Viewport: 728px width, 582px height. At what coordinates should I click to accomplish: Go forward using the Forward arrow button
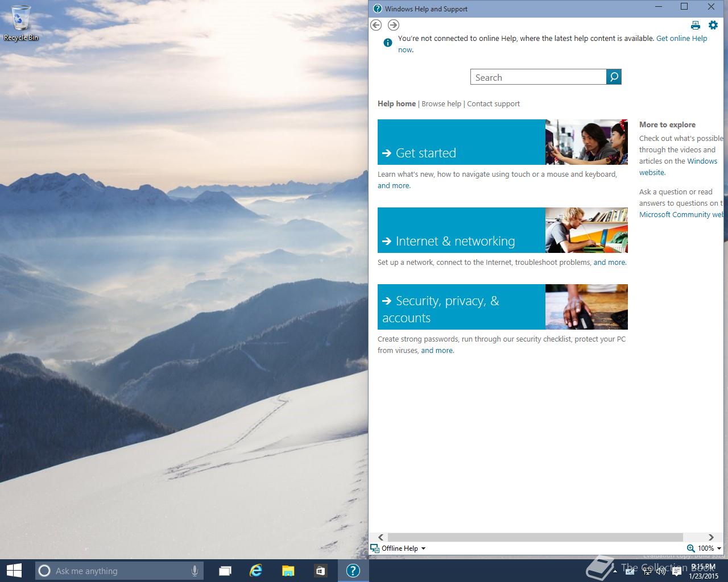[394, 25]
